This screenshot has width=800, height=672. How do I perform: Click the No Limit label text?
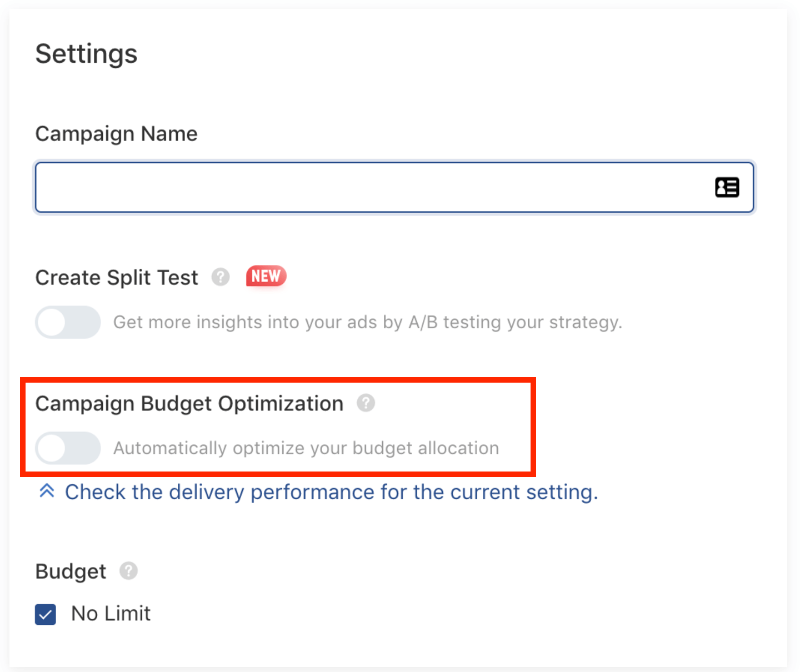111,614
